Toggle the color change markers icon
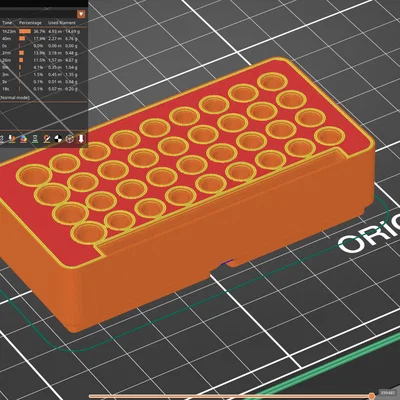Screen dimensions: 400x400 tap(23, 138)
